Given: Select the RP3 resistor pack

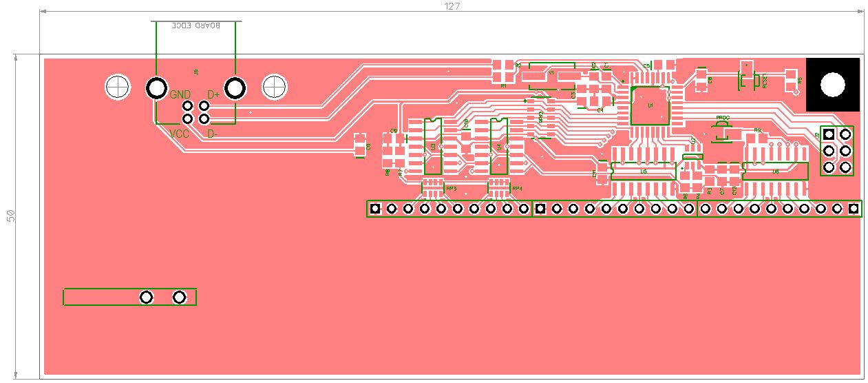Looking at the screenshot, I should coord(433,187).
